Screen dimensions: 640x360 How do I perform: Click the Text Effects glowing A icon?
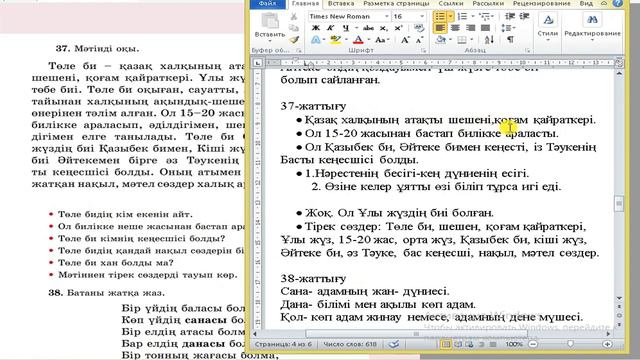pos(316,40)
